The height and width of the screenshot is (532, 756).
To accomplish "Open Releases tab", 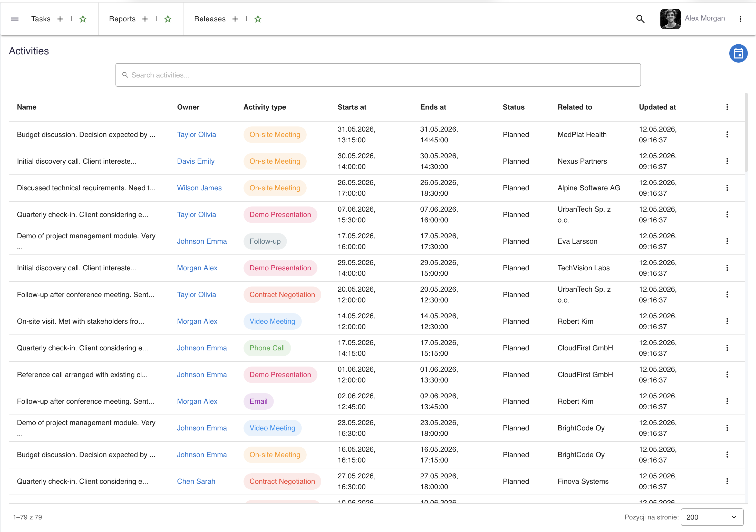I will pos(210,19).
